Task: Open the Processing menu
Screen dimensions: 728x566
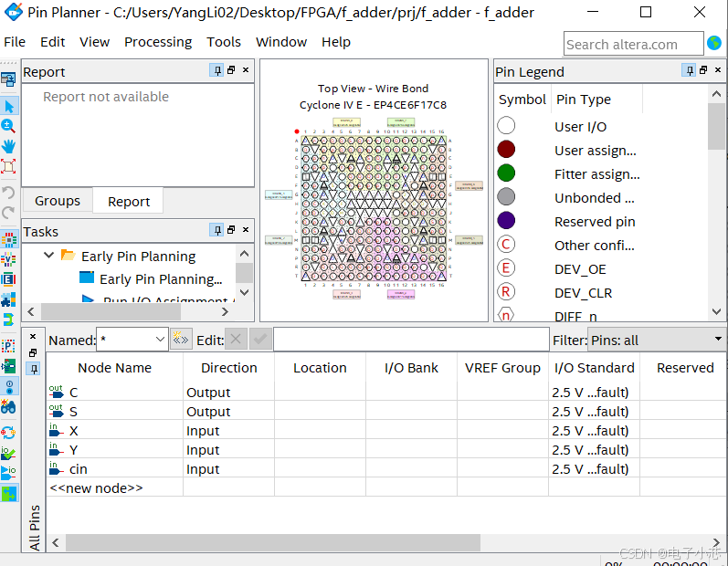Action: coord(158,42)
